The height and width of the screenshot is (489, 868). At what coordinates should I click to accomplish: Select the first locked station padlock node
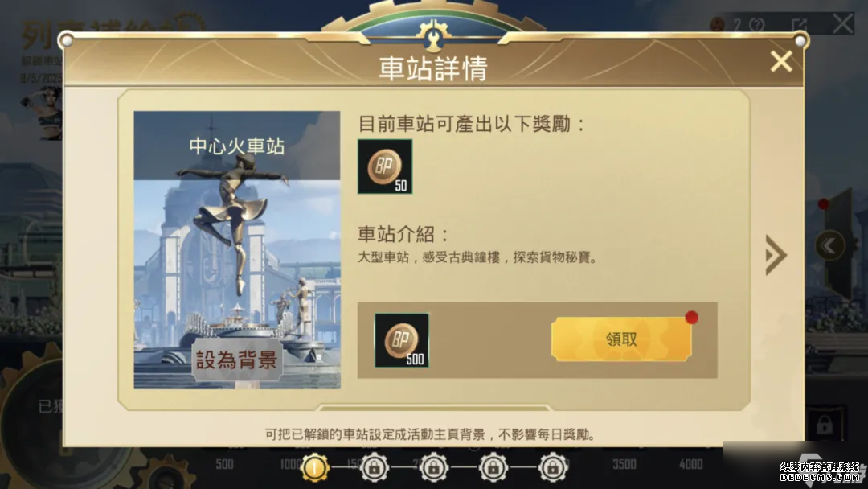[x=375, y=467]
